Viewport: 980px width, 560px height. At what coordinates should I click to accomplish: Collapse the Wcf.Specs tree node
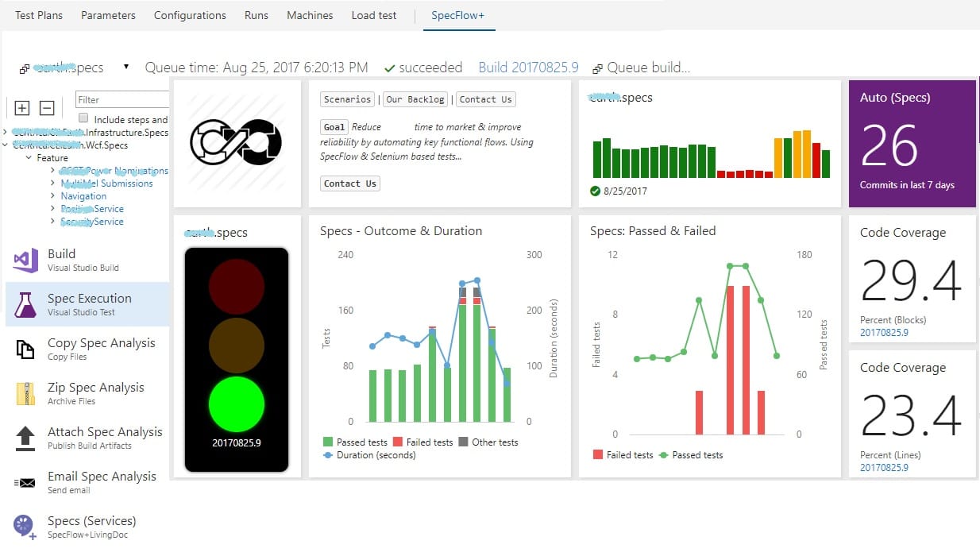[x=6, y=145]
